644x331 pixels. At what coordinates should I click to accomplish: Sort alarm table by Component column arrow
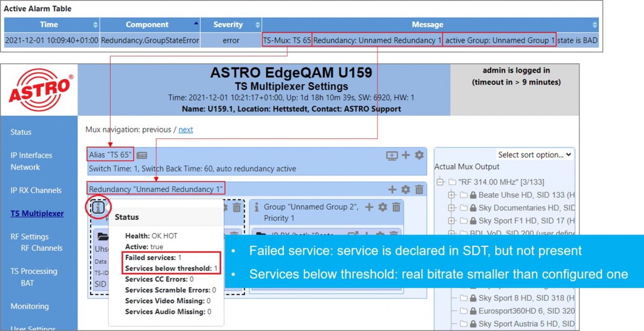pyautogui.click(x=196, y=24)
